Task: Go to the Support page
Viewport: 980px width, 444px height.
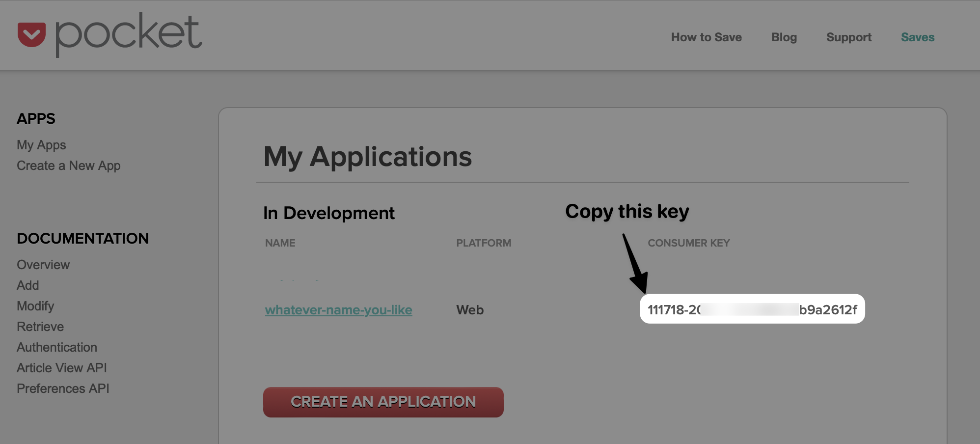Action: tap(848, 37)
